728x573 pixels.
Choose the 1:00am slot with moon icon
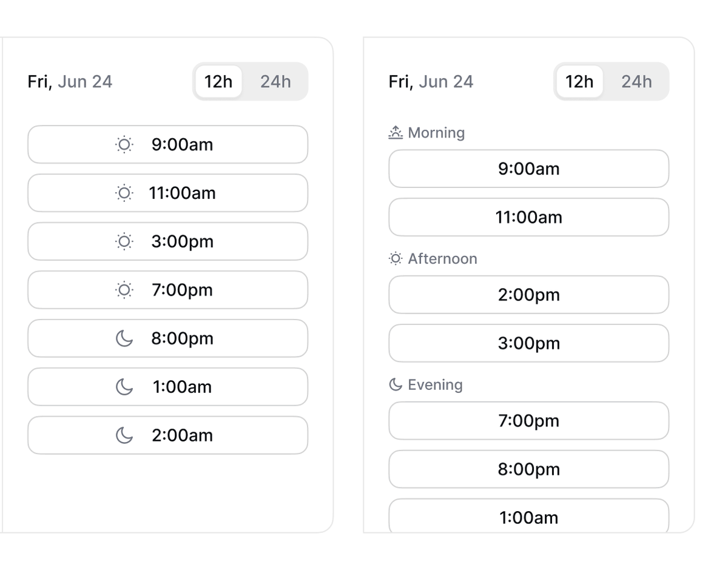[x=167, y=387]
